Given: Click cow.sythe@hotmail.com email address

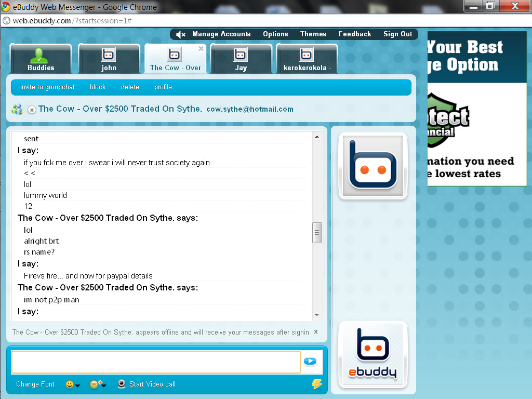Looking at the screenshot, I should tap(250, 109).
